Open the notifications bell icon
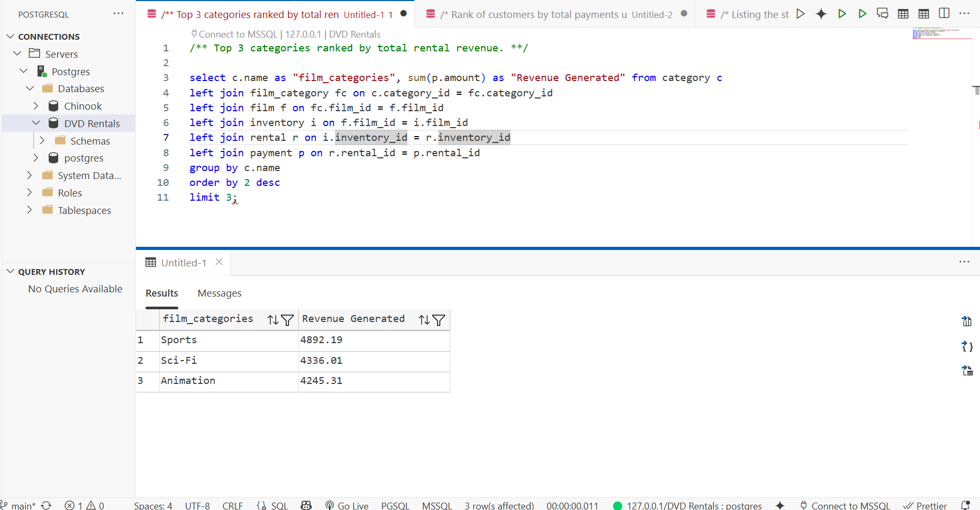 point(965,505)
